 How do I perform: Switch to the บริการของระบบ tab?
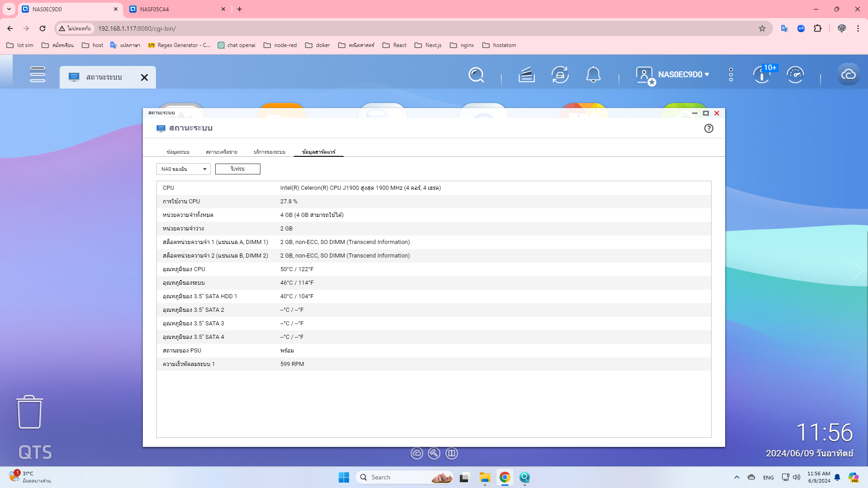(x=269, y=152)
